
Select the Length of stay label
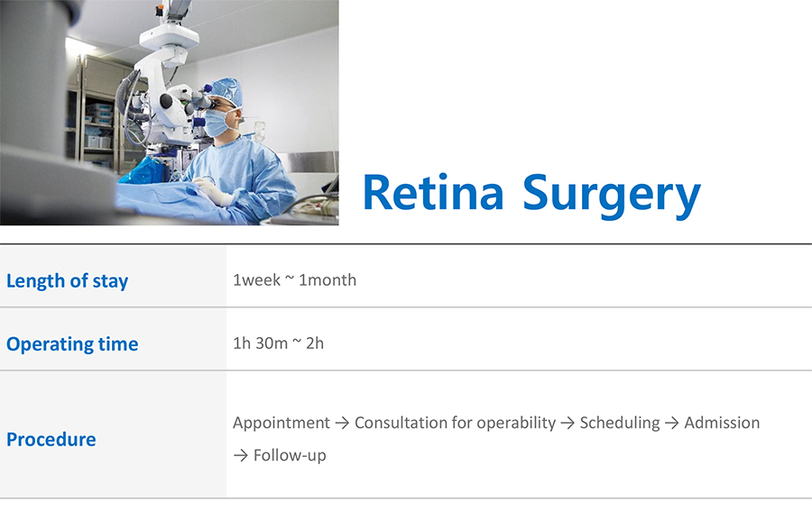(68, 281)
